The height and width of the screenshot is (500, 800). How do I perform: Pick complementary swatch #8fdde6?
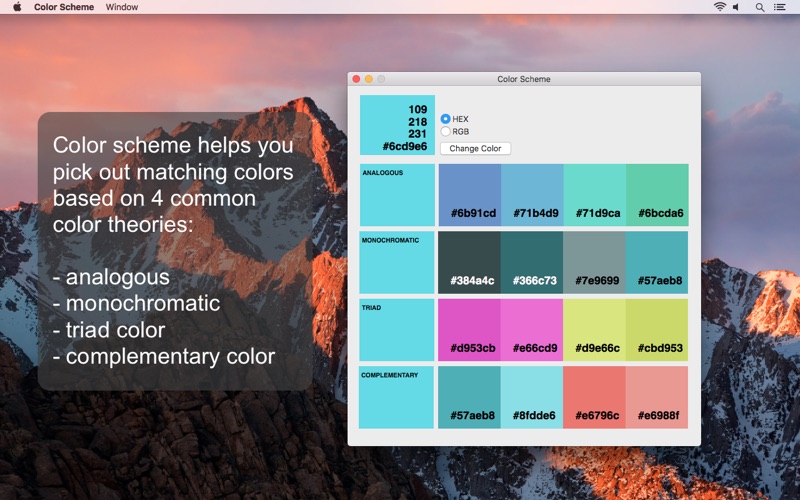click(532, 397)
